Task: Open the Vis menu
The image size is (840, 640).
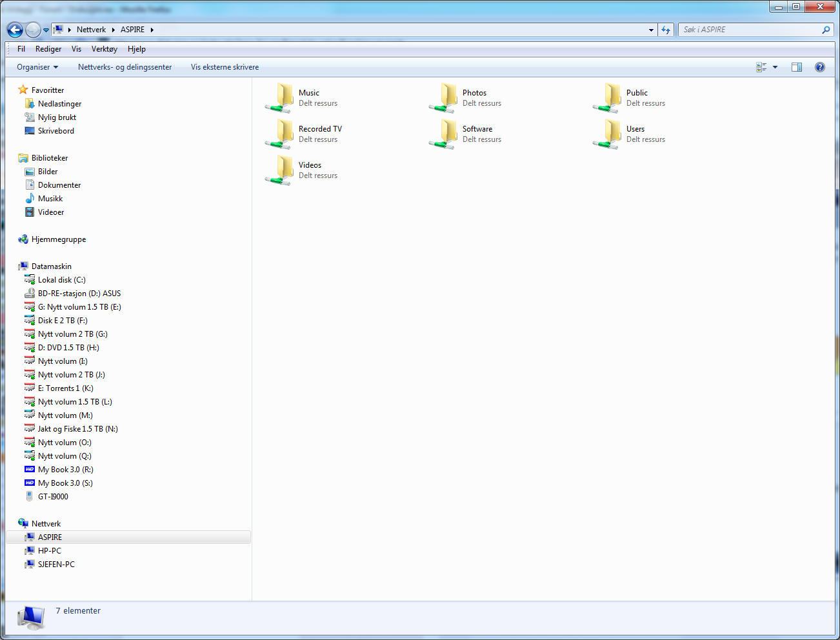Action: click(x=76, y=49)
